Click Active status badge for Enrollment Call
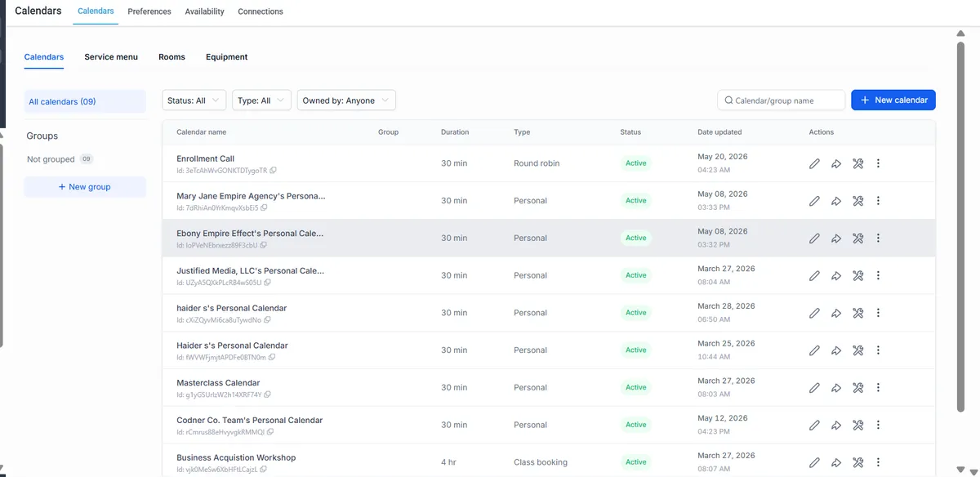980x477 pixels. pyautogui.click(x=636, y=163)
